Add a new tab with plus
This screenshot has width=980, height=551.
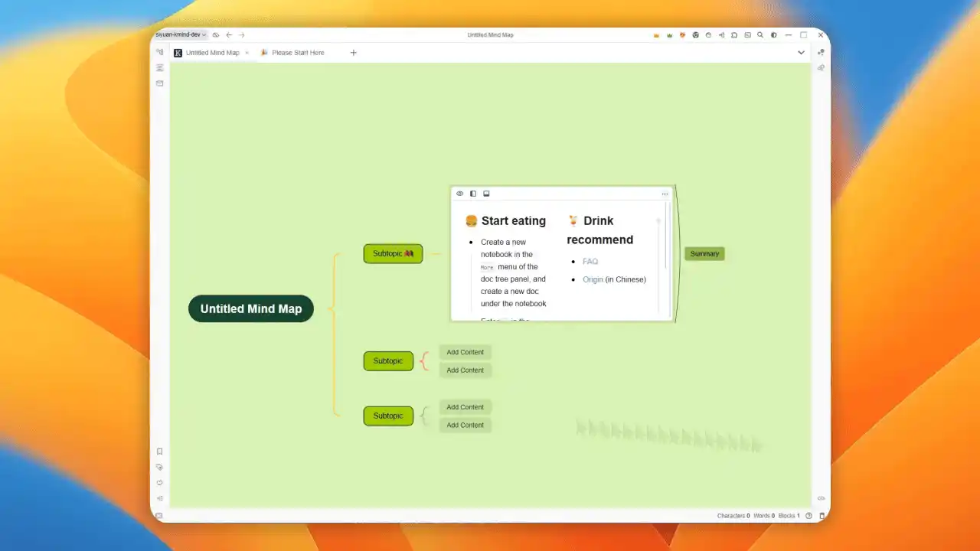(354, 53)
